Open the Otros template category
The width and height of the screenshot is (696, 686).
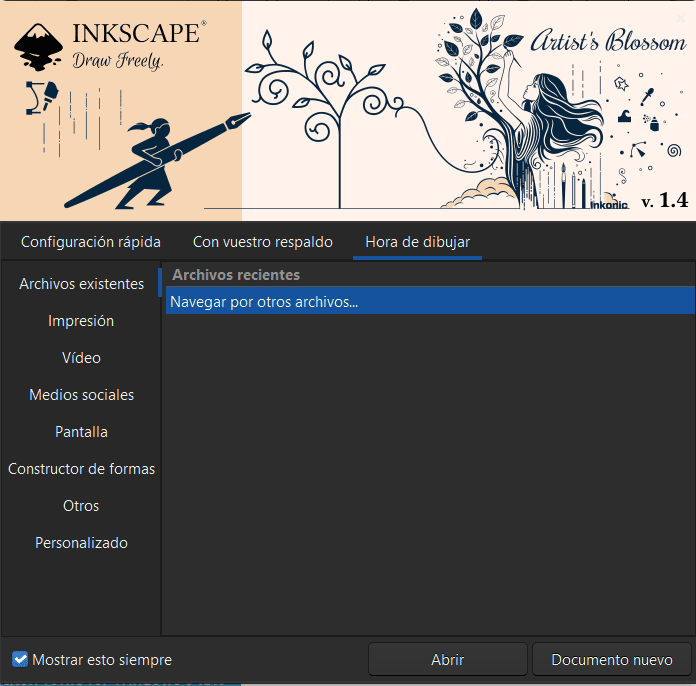[x=81, y=506]
